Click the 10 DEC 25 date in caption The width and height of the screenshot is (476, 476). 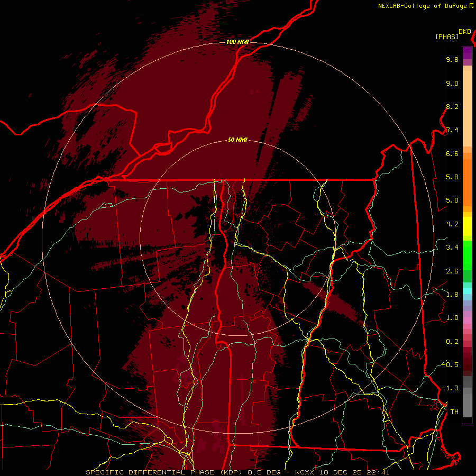click(x=340, y=472)
